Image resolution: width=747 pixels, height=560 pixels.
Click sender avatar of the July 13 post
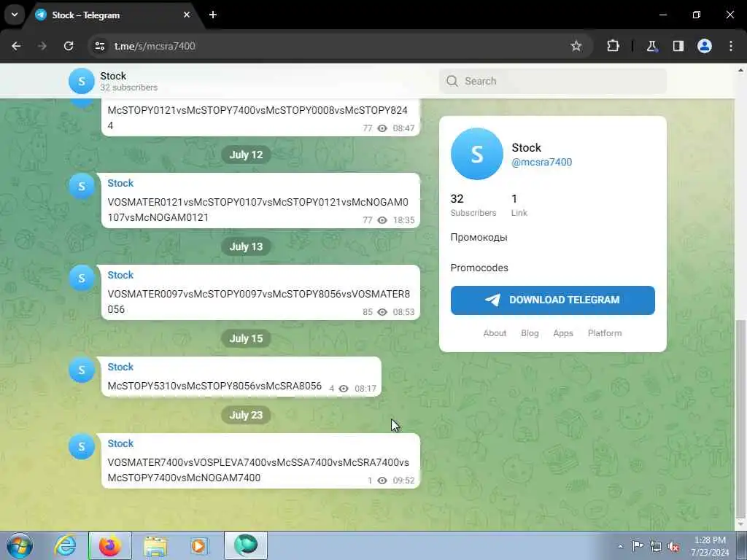(82, 278)
